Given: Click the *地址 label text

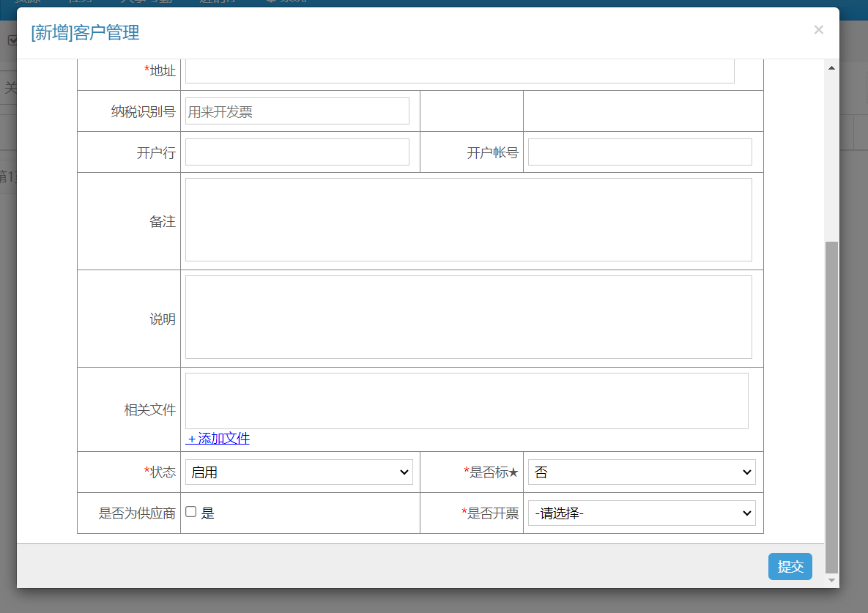Looking at the screenshot, I should [x=160, y=71].
